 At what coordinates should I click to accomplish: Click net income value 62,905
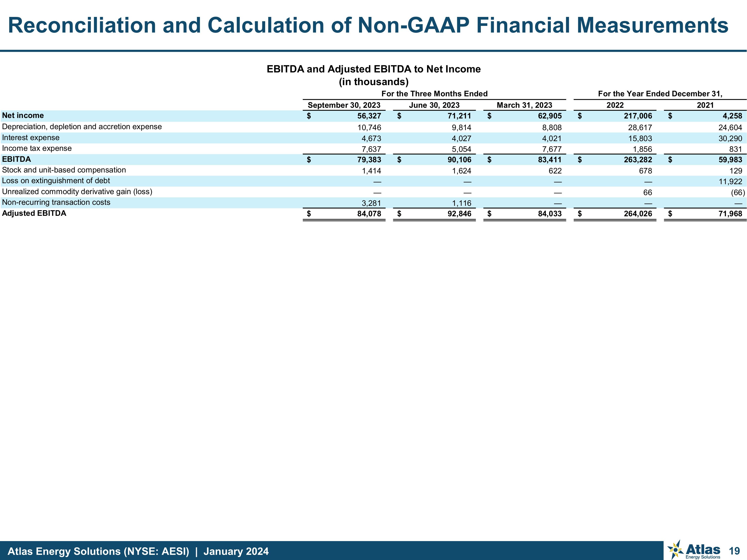[x=550, y=116]
